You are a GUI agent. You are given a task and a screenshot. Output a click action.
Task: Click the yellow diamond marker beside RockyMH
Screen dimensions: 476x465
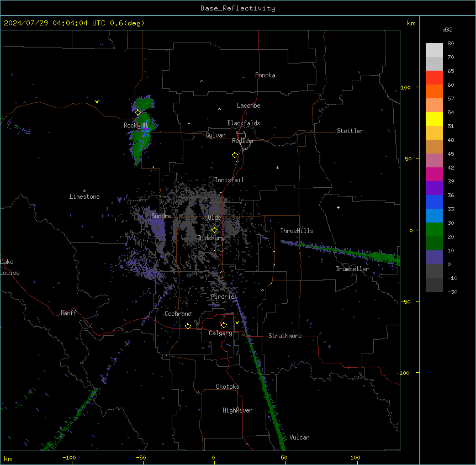[137, 113]
